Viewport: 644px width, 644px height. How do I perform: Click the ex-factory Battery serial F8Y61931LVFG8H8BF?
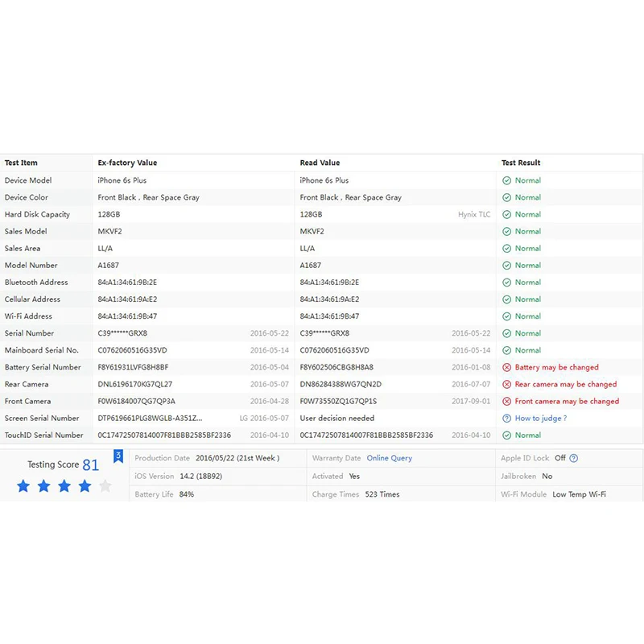coord(133,367)
